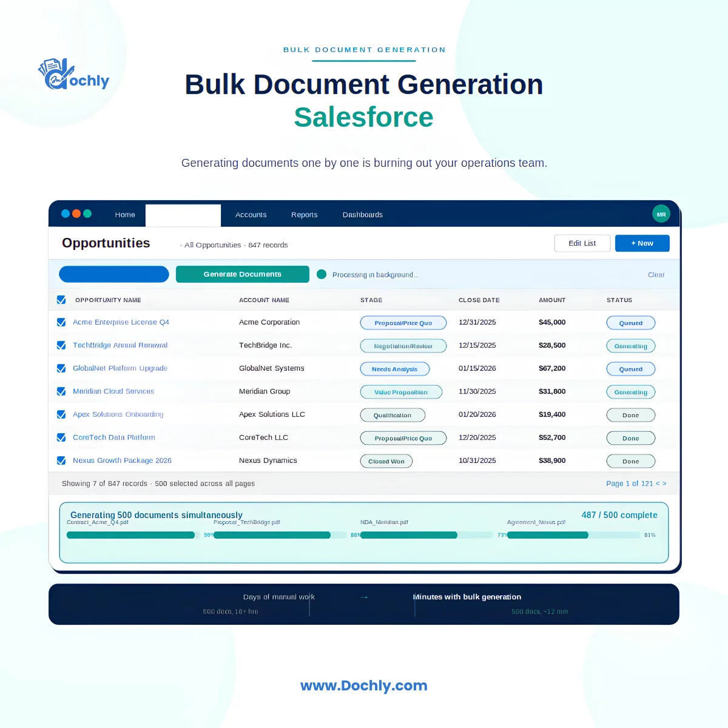
Task: Click Acme row Proposal/Price Quo stage pill
Action: coord(403,323)
